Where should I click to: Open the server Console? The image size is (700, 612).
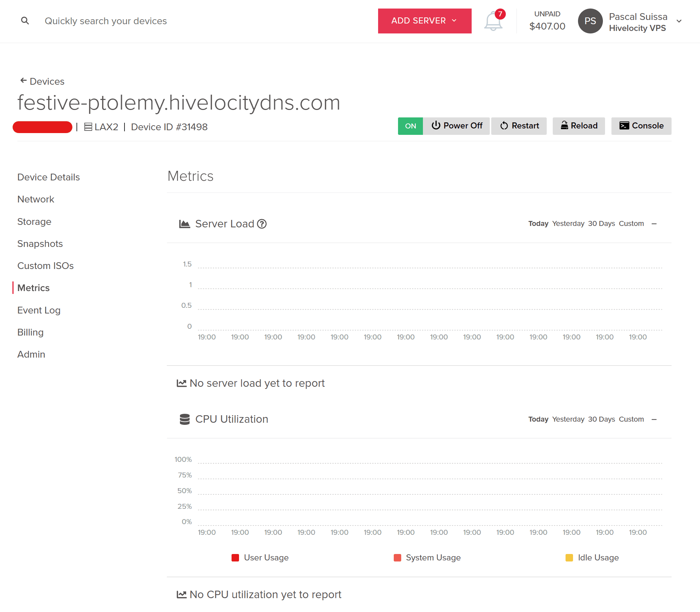click(641, 126)
